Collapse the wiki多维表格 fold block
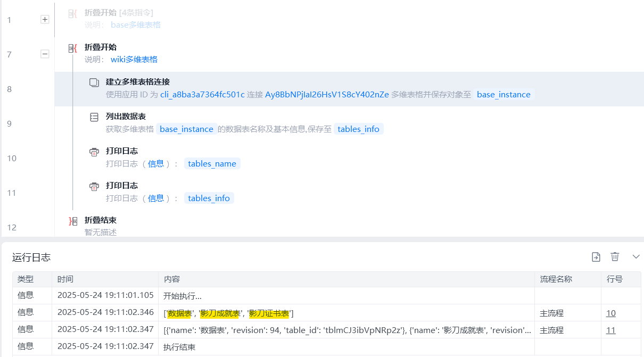The image size is (644, 357). (x=45, y=54)
